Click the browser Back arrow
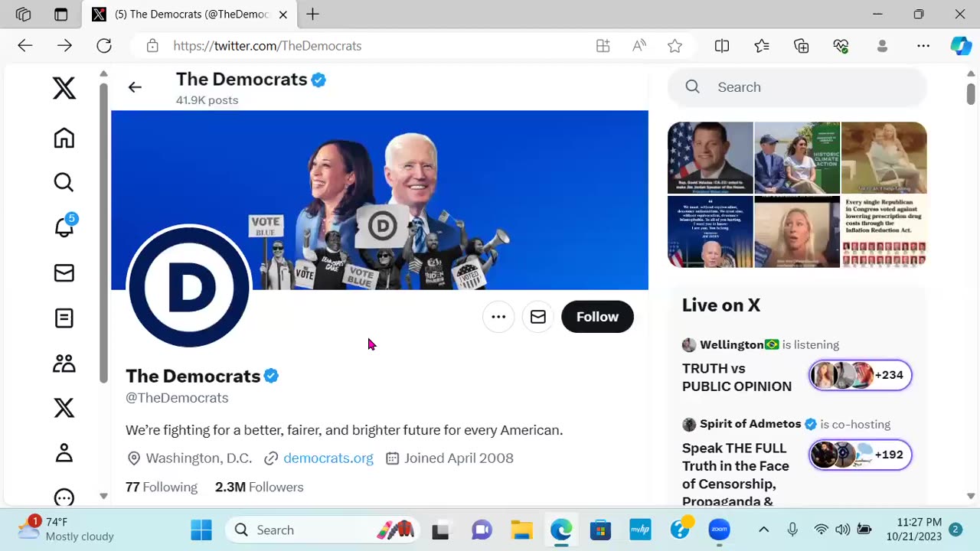The width and height of the screenshot is (980, 551). (x=25, y=46)
